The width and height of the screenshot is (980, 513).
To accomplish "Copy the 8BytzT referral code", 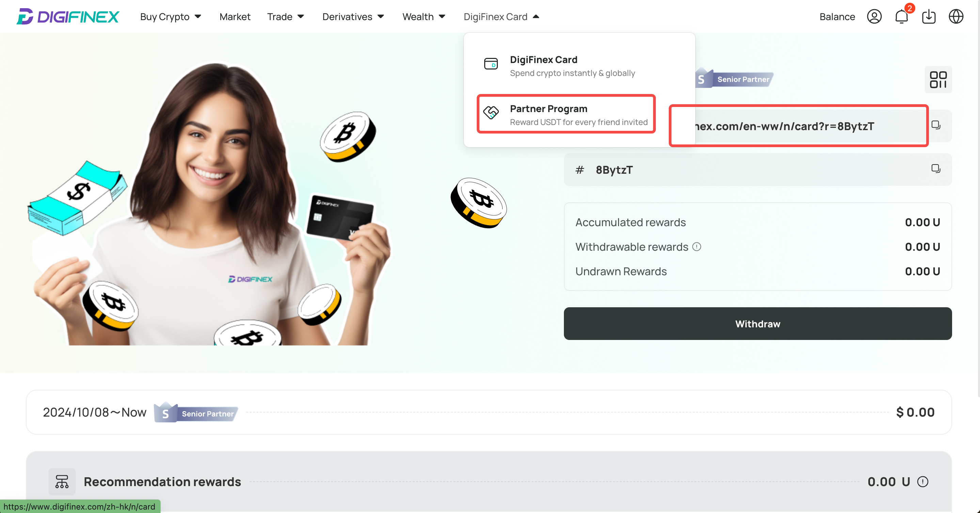I will pos(936,169).
